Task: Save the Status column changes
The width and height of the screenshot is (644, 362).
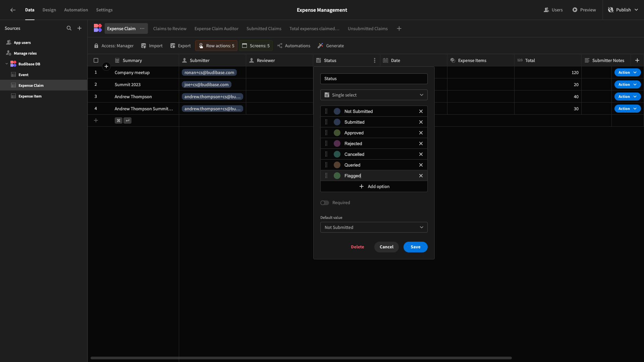Action: pos(415,247)
